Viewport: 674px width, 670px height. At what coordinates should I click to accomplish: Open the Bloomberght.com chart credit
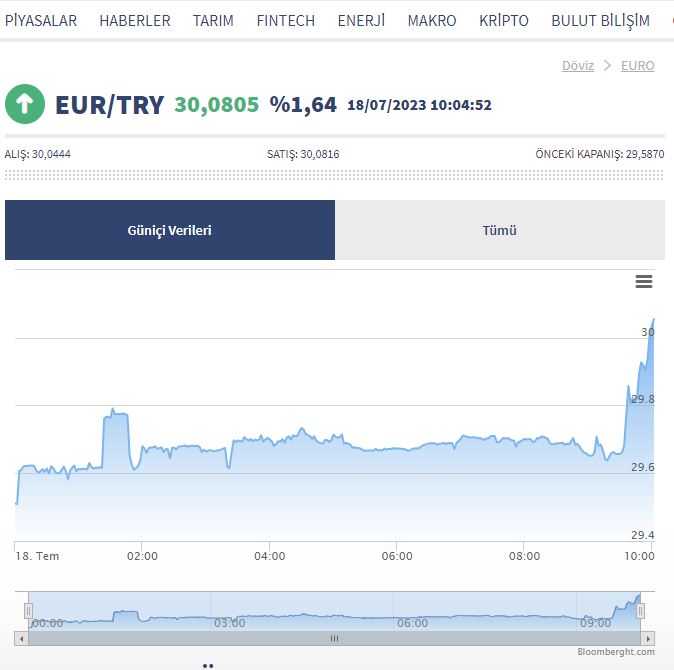pos(616,652)
